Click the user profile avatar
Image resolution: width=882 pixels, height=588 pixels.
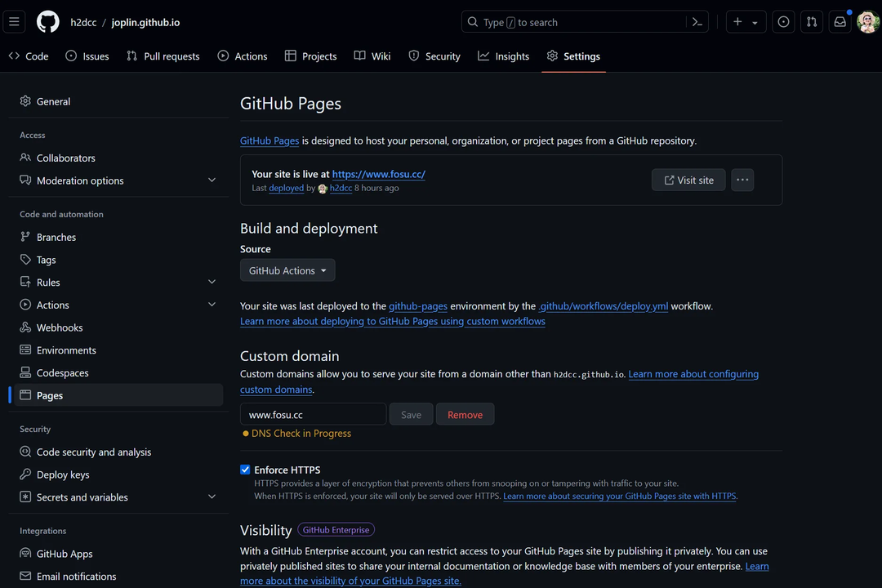[867, 22]
